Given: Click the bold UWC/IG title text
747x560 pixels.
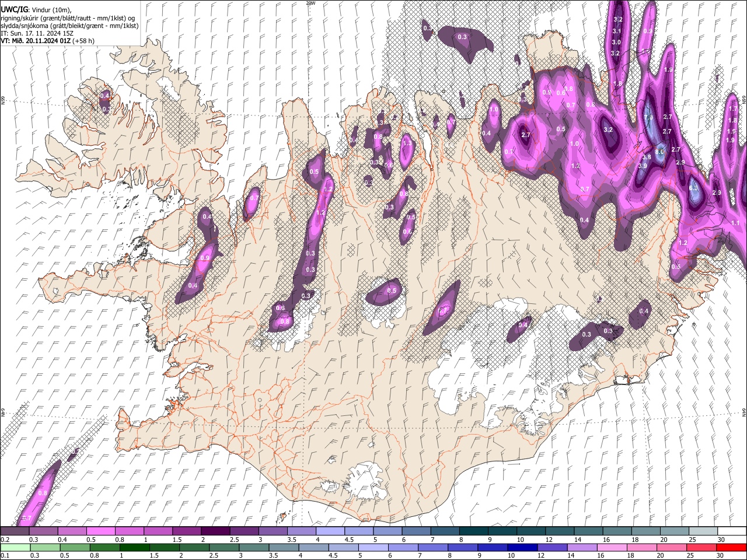Looking at the screenshot, I should pos(13,10).
